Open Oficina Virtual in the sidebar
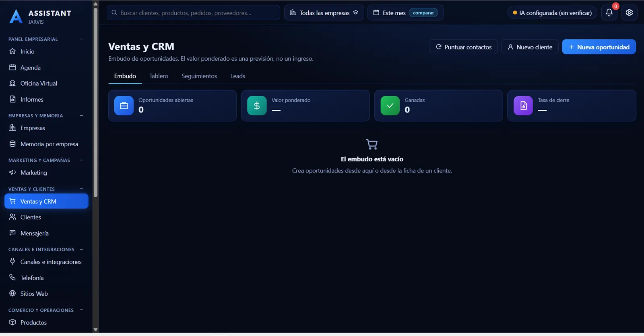644x336 pixels. [x=46, y=83]
